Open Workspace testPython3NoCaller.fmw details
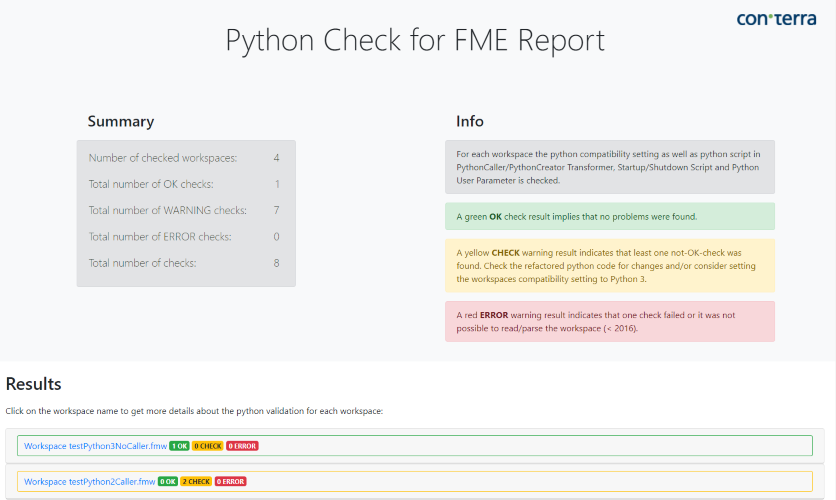Screen dimensions: 836x500 [95, 446]
